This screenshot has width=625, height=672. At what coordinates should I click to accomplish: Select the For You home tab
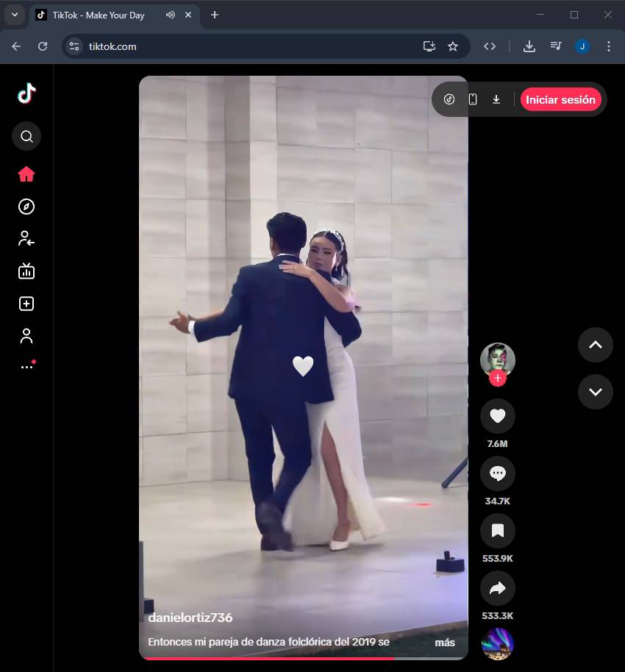[x=26, y=174]
